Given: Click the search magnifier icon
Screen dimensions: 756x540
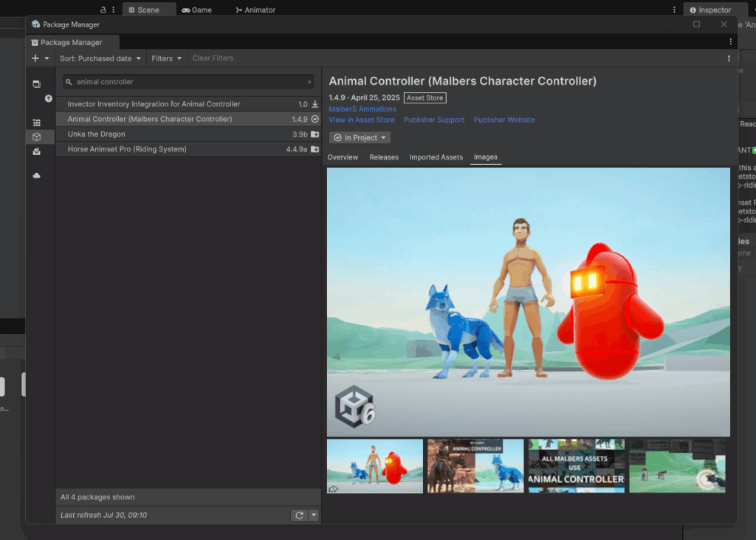Looking at the screenshot, I should [69, 82].
